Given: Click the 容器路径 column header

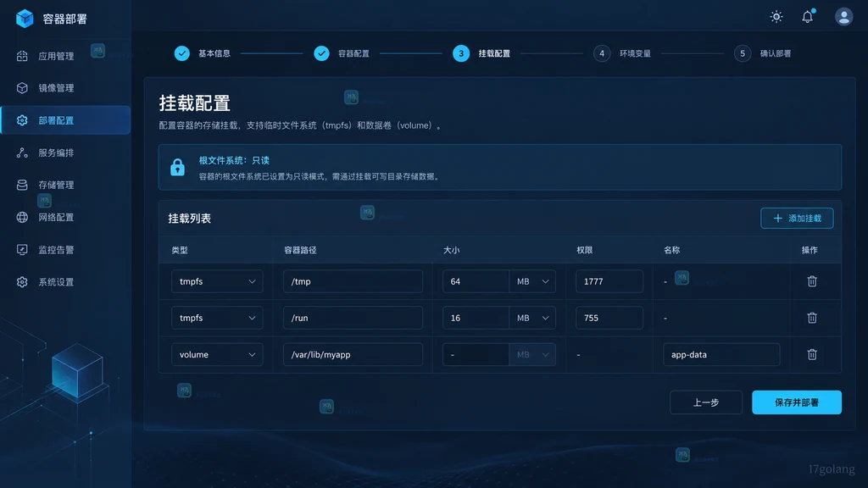Looking at the screenshot, I should coord(300,250).
